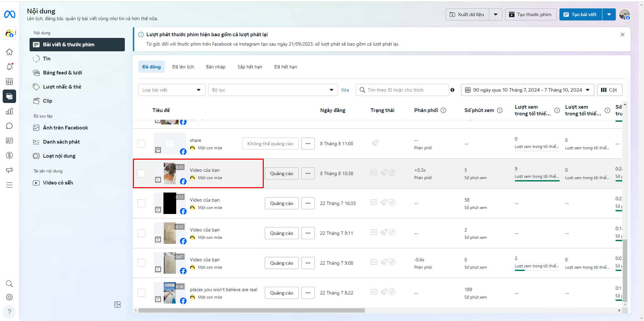The image size is (644, 321).
Task: Check the 'places you won't believe' row
Action: 141,293
